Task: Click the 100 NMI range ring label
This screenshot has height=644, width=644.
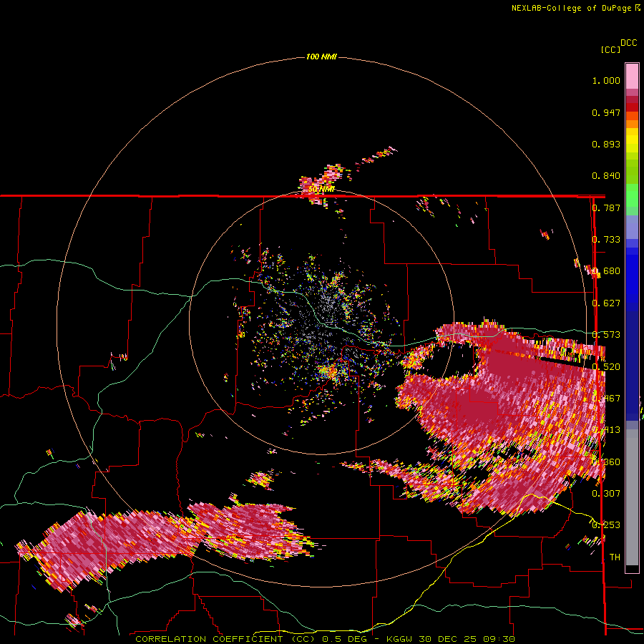Action: (x=321, y=57)
